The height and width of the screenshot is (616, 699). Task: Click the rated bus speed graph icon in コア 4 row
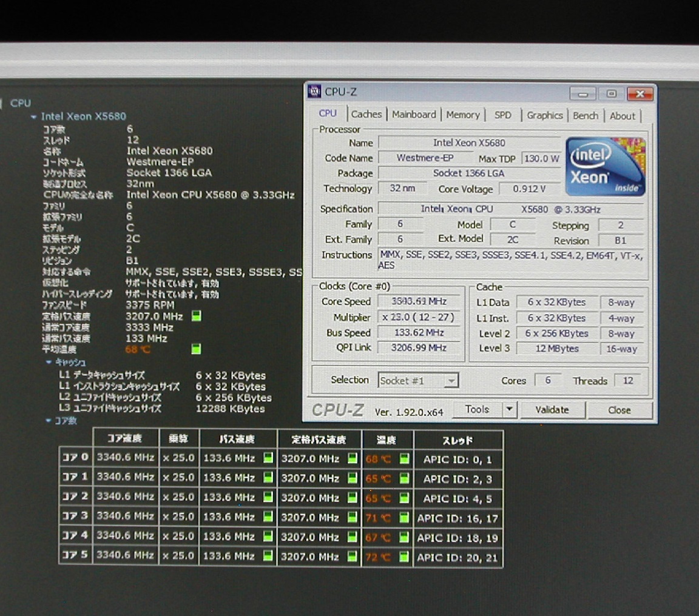coord(353,537)
